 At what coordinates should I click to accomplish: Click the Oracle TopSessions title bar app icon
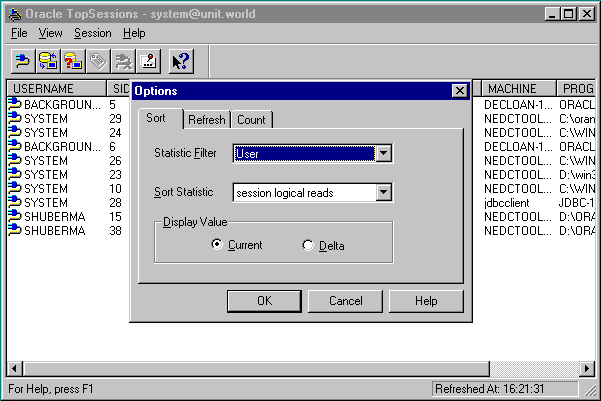(15, 14)
